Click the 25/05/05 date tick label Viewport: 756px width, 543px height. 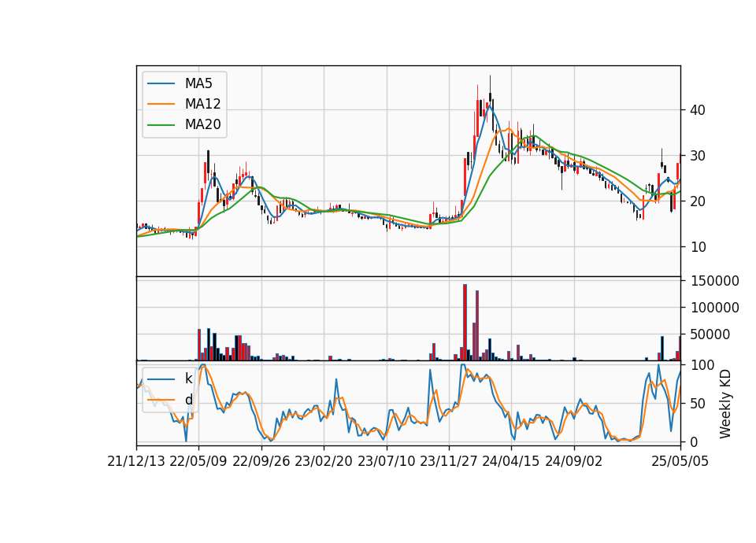(680, 462)
